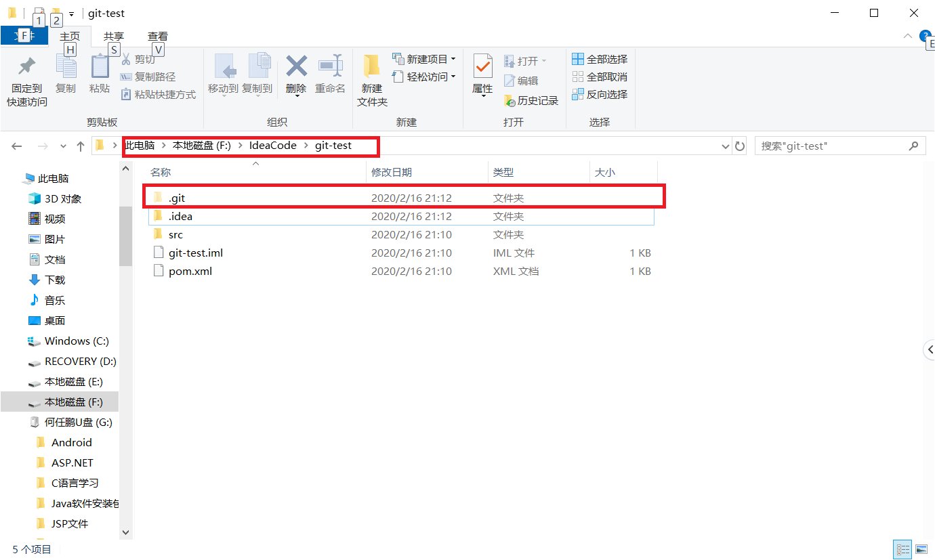
Task: Click IdeaCode in the address path
Action: 273,146
